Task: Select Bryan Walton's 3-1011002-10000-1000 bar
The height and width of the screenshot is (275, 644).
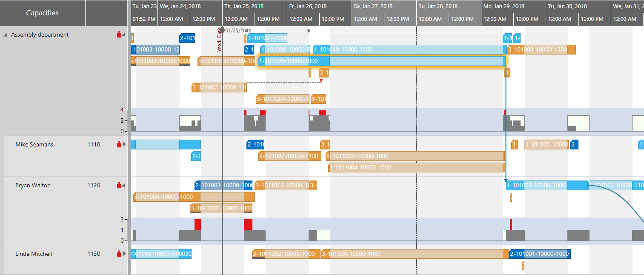Action: (221, 208)
